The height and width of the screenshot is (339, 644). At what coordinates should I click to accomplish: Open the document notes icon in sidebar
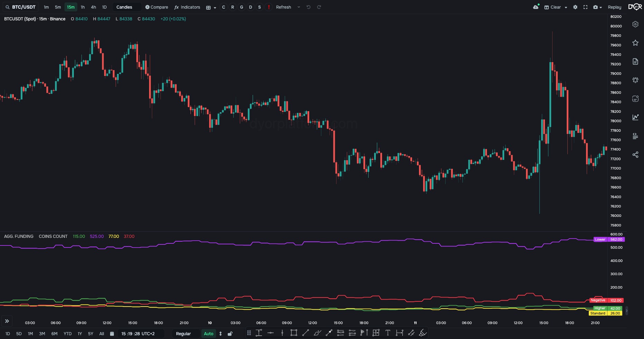tap(635, 61)
